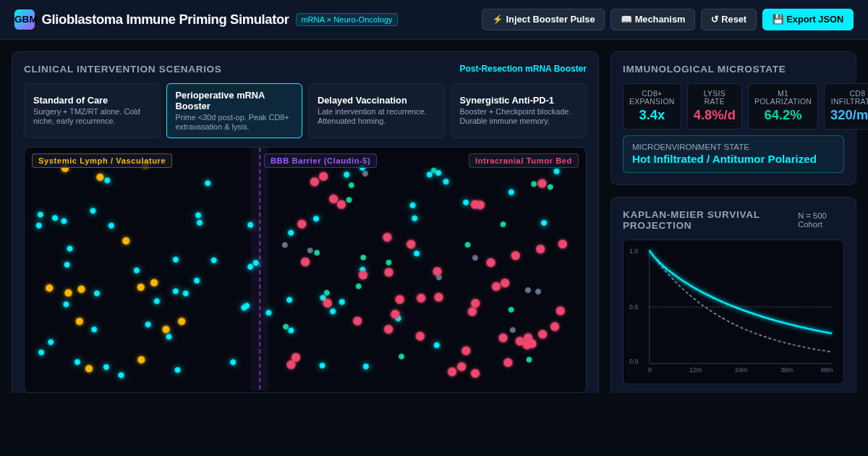This screenshot has height=456, width=868.
Task: Switch to Synergistic Anti-PD-1 scenario
Action: (x=519, y=111)
